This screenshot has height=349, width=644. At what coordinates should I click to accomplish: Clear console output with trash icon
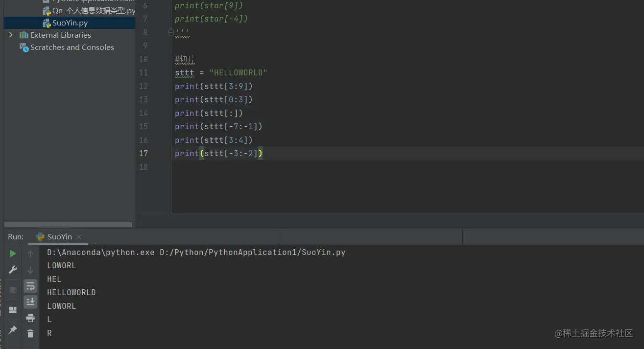pos(30,333)
